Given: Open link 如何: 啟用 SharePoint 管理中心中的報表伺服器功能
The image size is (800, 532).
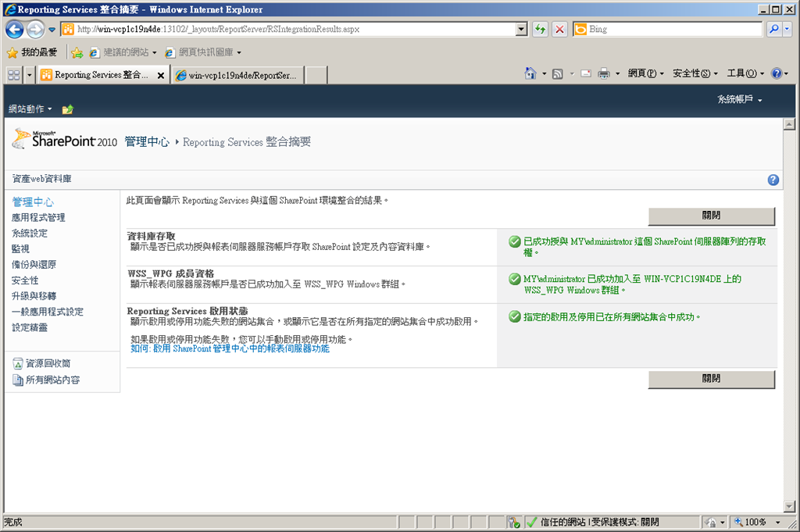Looking at the screenshot, I should coord(230,349).
